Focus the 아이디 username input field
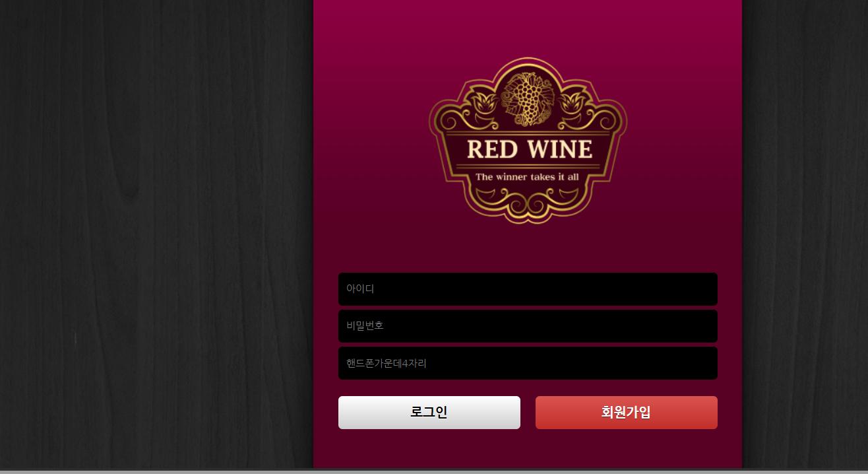The height and width of the screenshot is (474, 868). coord(528,289)
